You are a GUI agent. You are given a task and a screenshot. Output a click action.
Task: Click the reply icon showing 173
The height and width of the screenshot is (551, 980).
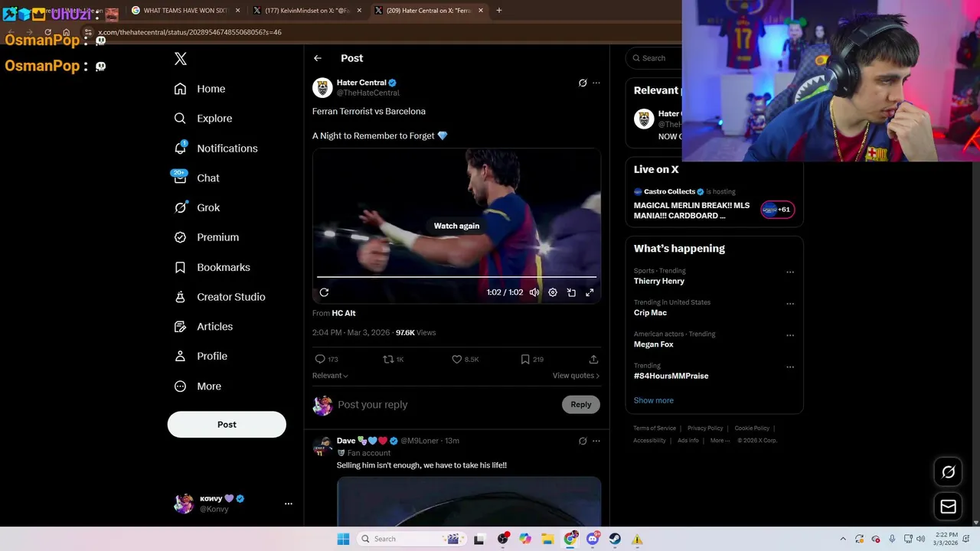(326, 359)
